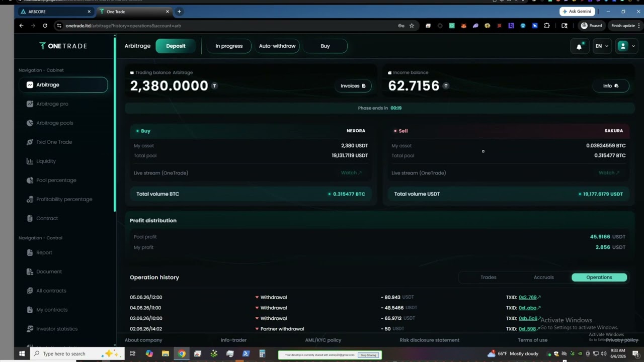Select Arbitrage in the sidebar
Screen dimensions: 644x362
point(63,85)
